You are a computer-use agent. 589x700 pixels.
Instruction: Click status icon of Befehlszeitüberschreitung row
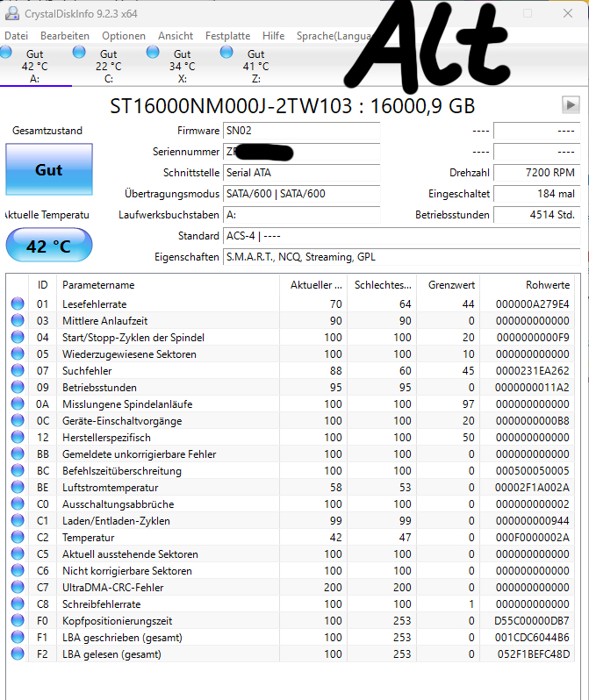18,470
